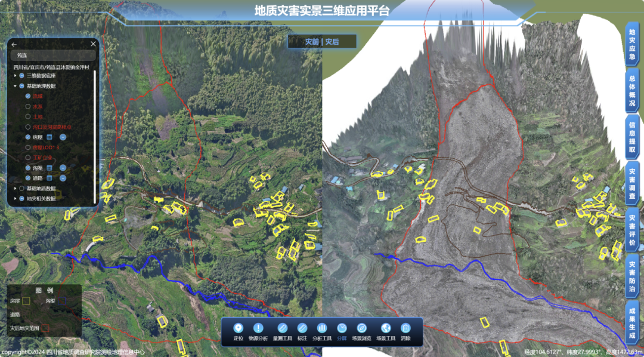Click the 地质灾害实景三维应用平台 title

pyautogui.click(x=322, y=10)
